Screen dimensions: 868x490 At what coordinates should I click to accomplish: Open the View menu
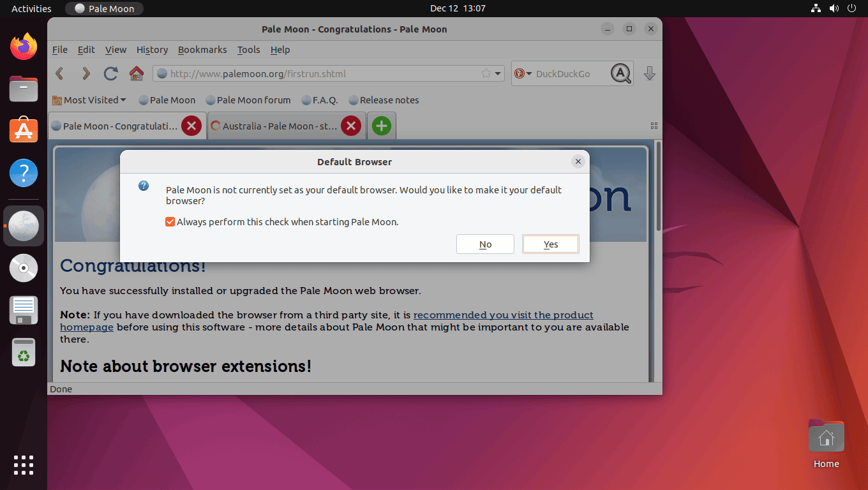(116, 50)
